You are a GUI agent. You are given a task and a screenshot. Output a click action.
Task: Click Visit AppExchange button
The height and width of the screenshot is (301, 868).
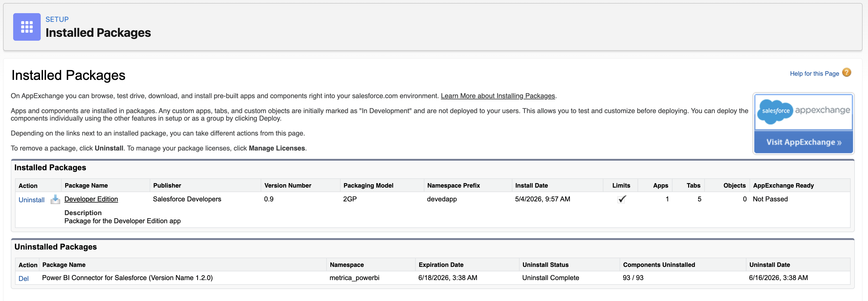tap(803, 142)
